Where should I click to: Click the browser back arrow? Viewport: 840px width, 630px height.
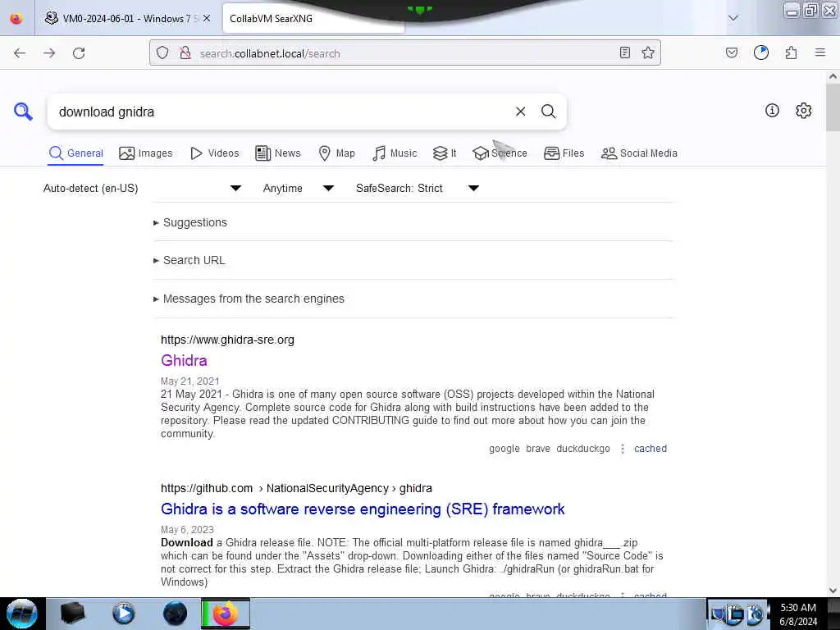pos(20,53)
